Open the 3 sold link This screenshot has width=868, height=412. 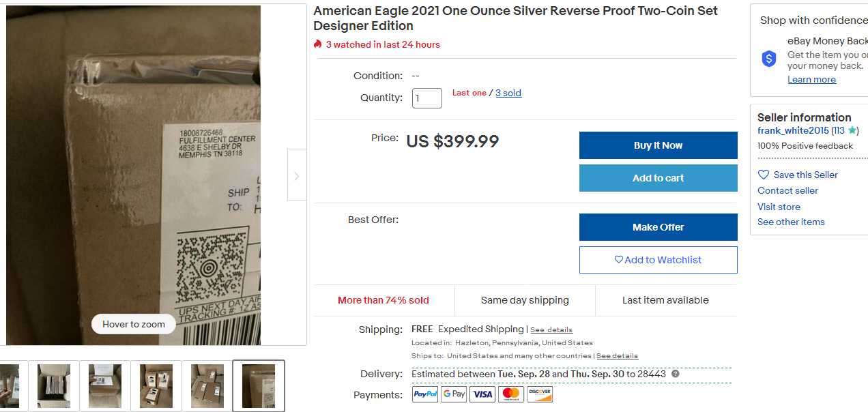pyautogui.click(x=508, y=93)
